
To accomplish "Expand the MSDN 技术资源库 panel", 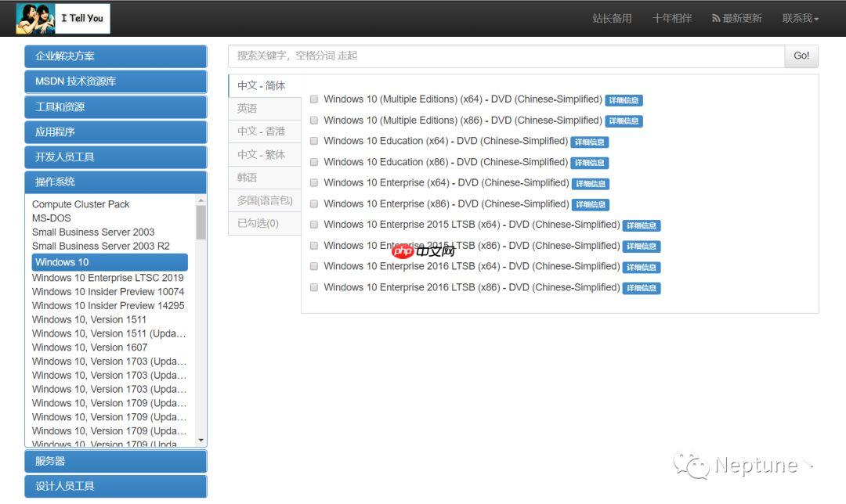I will tap(115, 81).
